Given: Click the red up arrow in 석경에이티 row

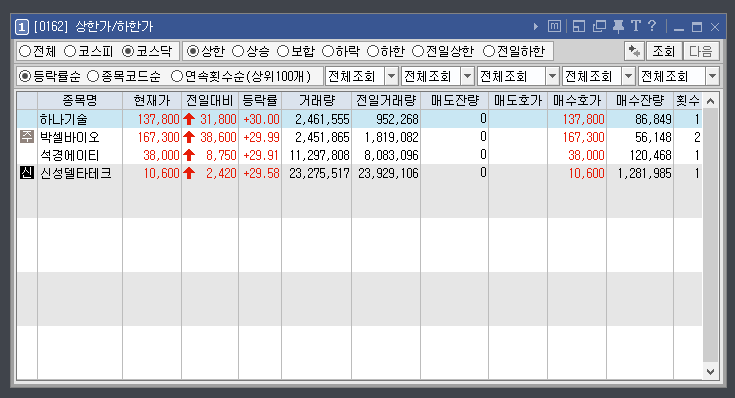Looking at the screenshot, I should [189, 155].
